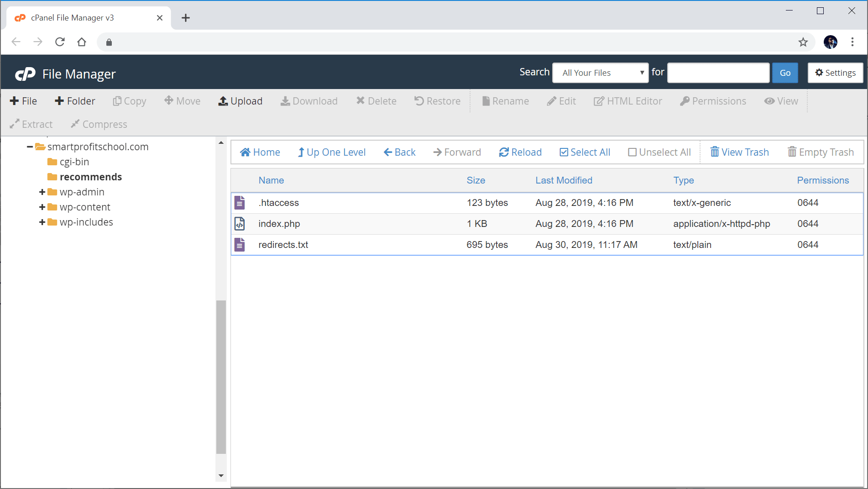Select All files
Viewport: 868px width, 489px height.
[585, 152]
